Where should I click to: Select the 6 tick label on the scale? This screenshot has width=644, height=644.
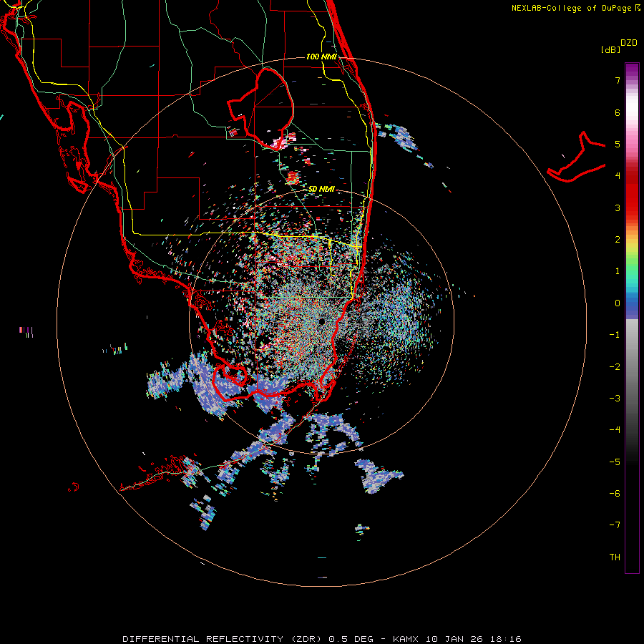(x=618, y=112)
